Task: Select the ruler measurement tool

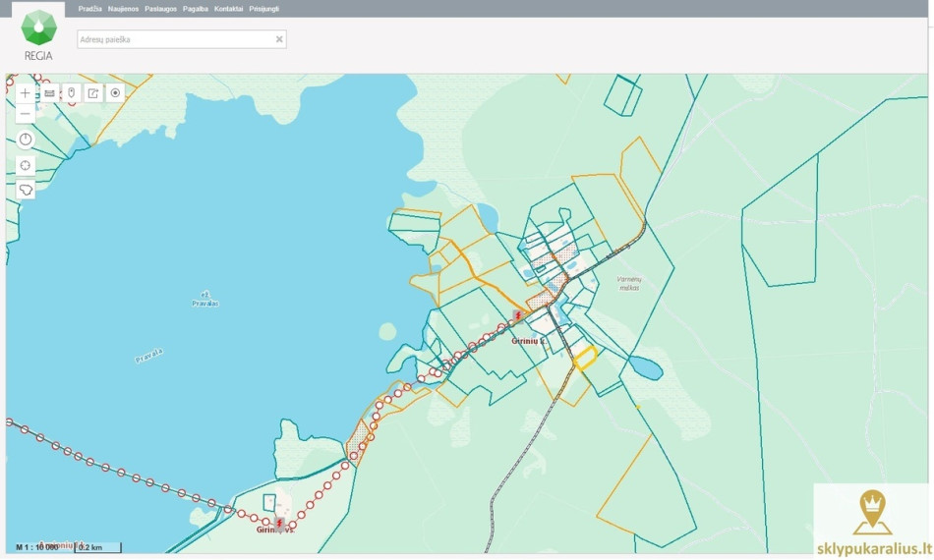Action: pyautogui.click(x=49, y=92)
